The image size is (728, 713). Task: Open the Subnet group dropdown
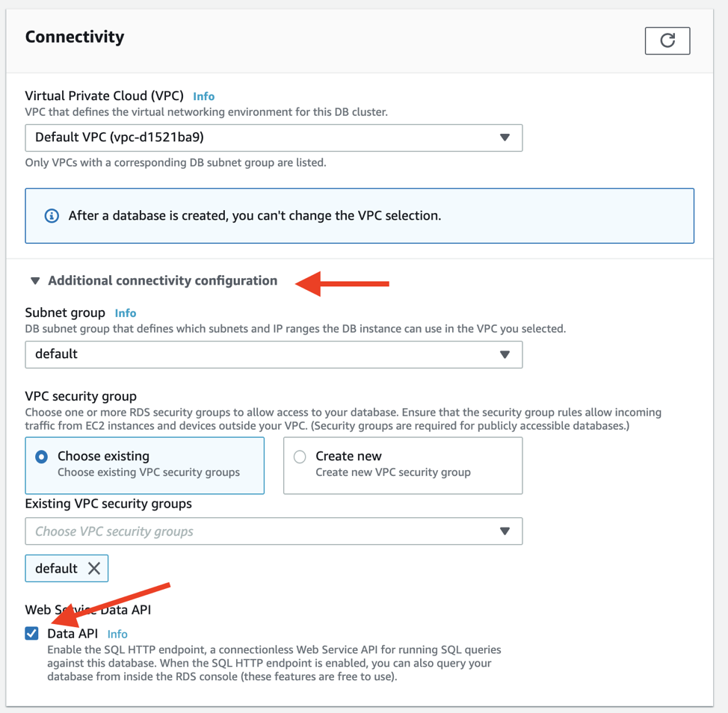pyautogui.click(x=273, y=354)
